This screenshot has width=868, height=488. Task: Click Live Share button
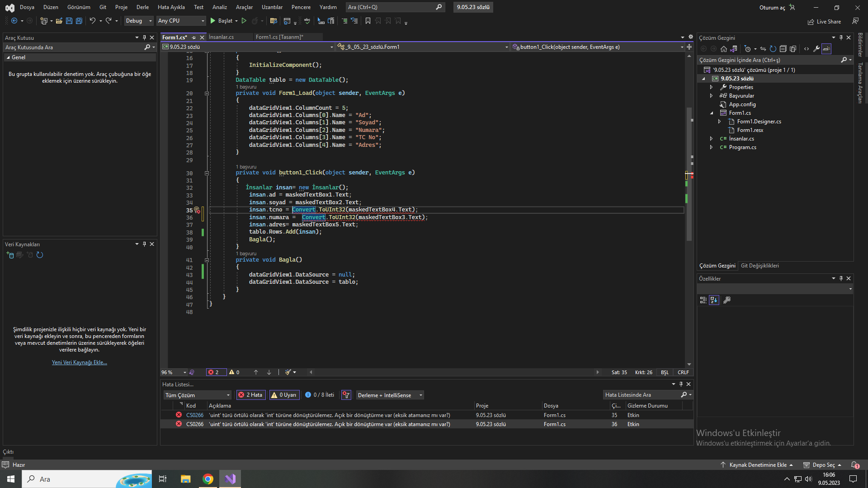[x=825, y=22]
